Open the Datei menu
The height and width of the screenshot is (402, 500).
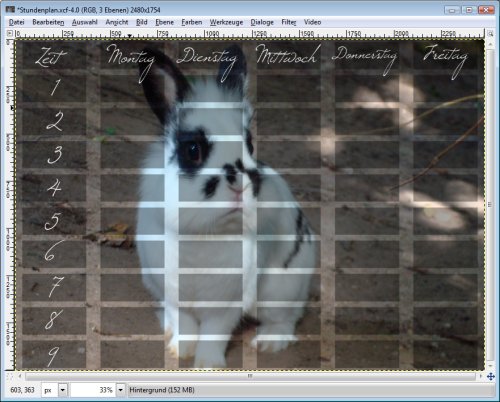click(x=17, y=22)
